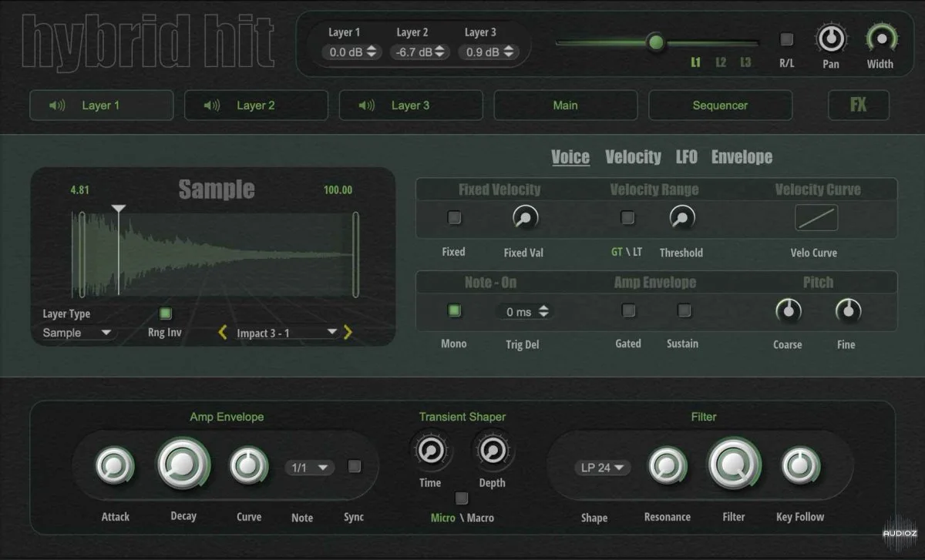Click the velocity Threshold knob
This screenshot has height=560, width=925.
pos(681,219)
